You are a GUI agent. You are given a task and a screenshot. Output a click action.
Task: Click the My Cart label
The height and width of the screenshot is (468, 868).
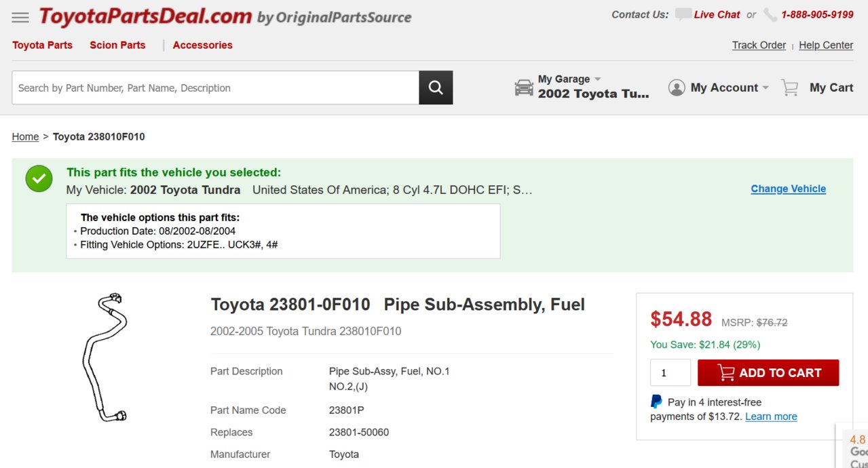[831, 87]
